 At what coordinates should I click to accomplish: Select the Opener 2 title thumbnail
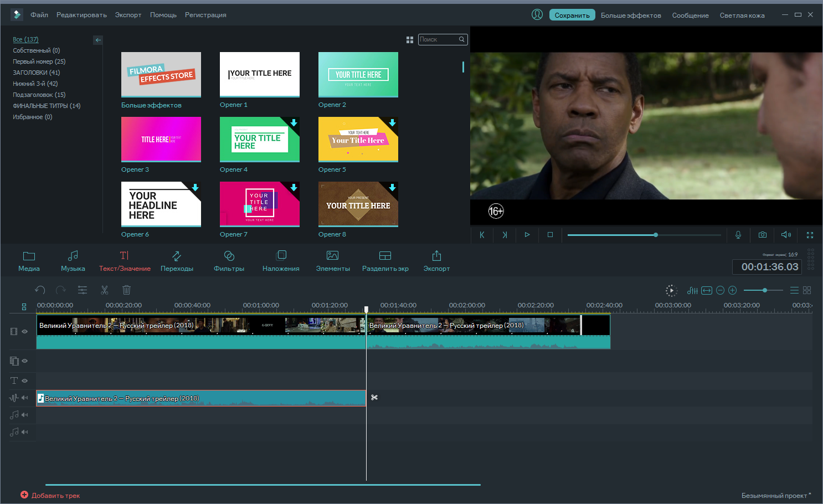[358, 74]
